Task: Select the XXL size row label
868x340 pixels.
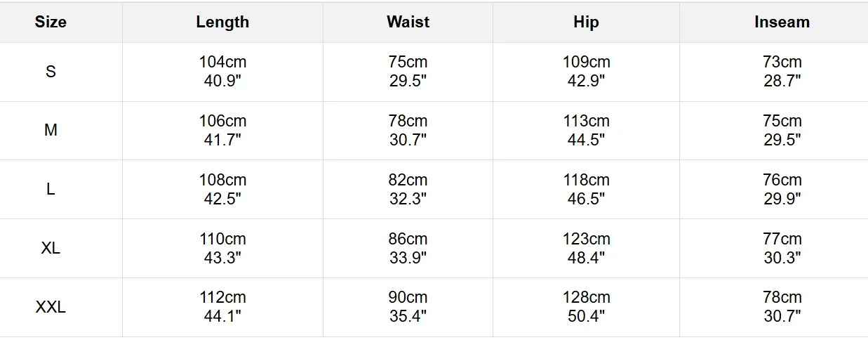Action: click(x=51, y=308)
